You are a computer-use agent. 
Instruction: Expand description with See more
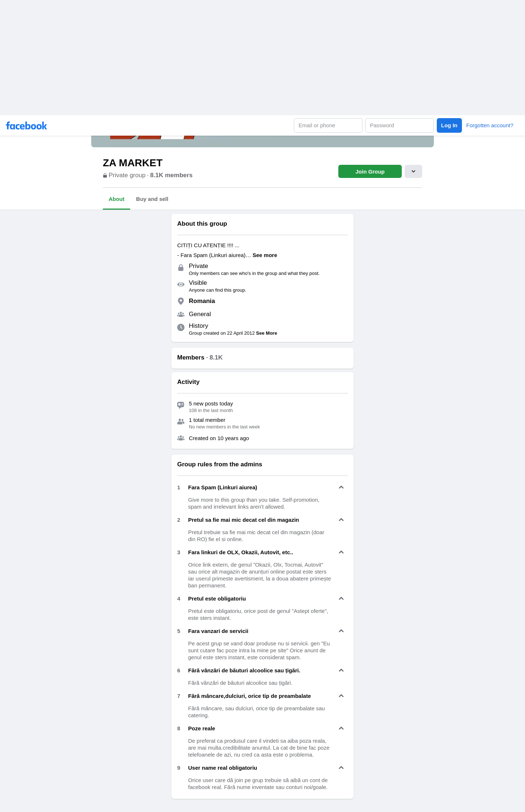point(265,255)
